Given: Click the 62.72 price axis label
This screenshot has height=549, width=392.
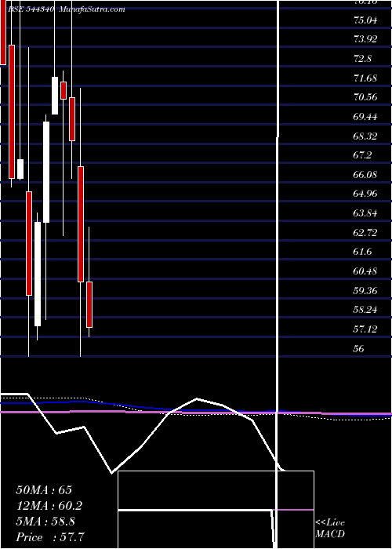Looking at the screenshot, I should click(366, 233).
